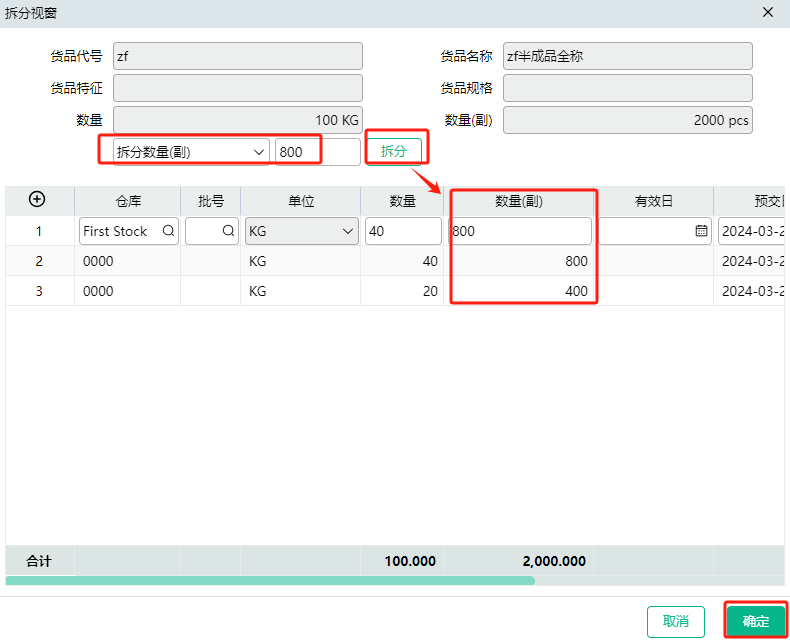Click the 批号 column header

pyautogui.click(x=211, y=201)
